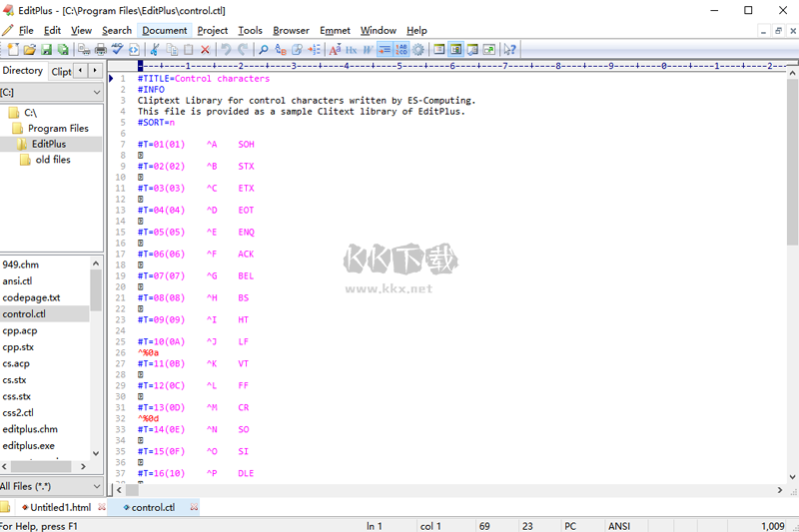Click the red X Delete icon

click(205, 49)
